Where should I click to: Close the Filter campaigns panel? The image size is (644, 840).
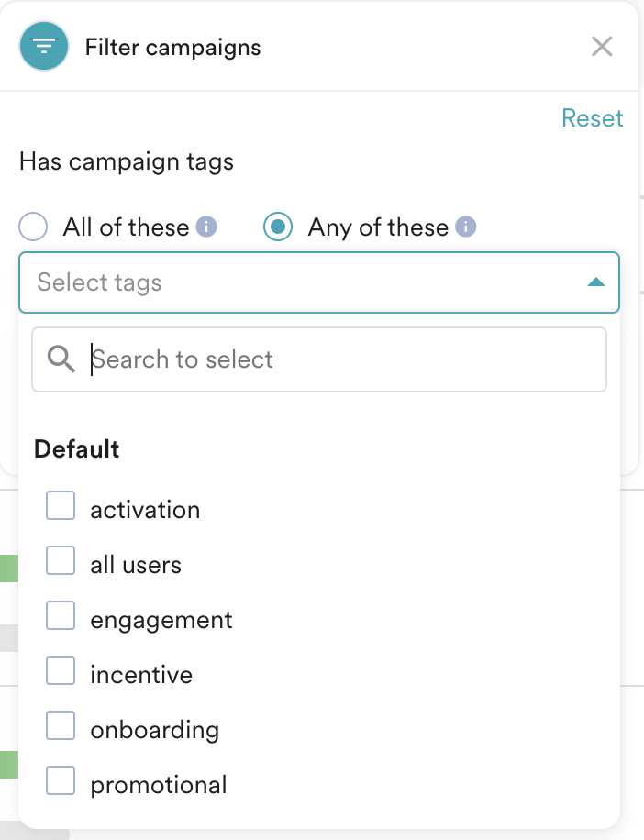(602, 47)
